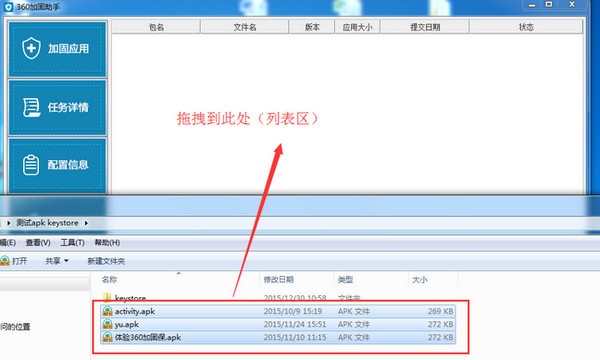Open the 任务详情 panel
This screenshot has height=360, width=600.
[57, 107]
